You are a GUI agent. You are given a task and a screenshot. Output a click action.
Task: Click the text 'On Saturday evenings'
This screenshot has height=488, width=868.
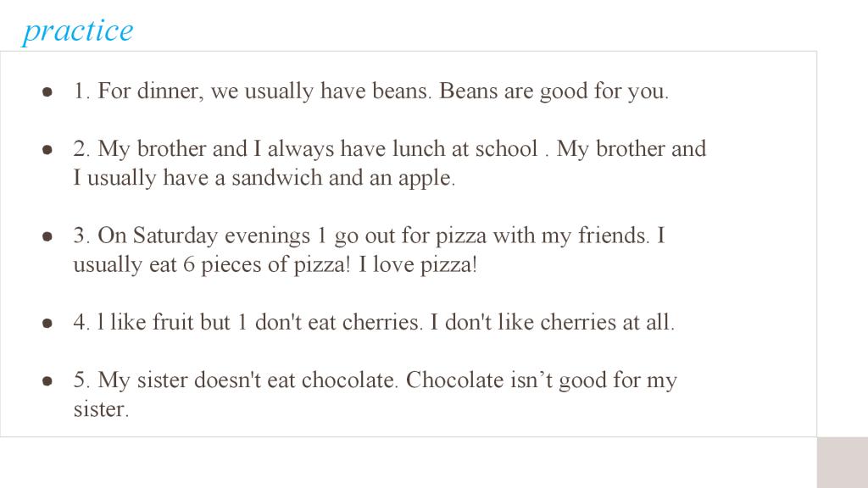pyautogui.click(x=203, y=236)
